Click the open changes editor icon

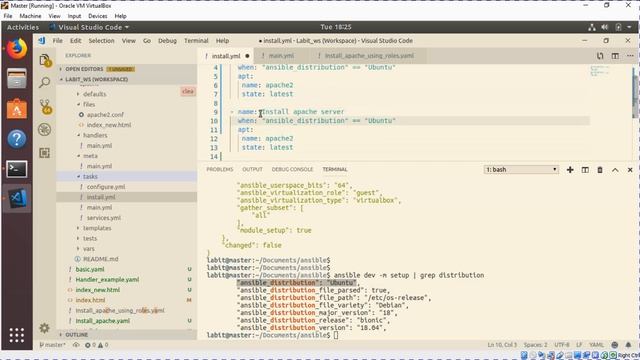(x=600, y=56)
